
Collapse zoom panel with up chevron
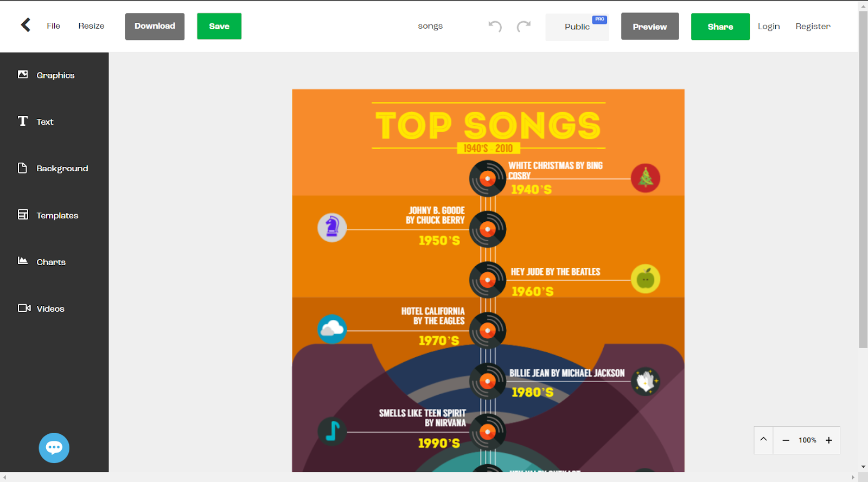(763, 439)
